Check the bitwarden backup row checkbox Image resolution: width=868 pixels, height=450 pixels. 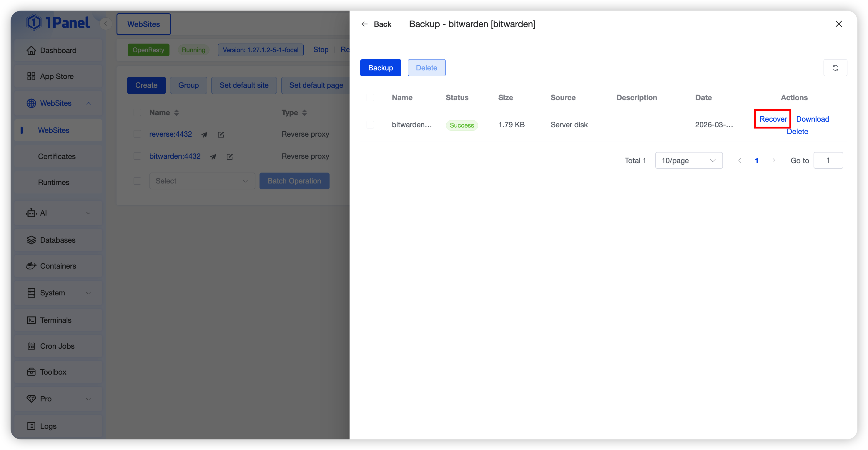(370, 125)
